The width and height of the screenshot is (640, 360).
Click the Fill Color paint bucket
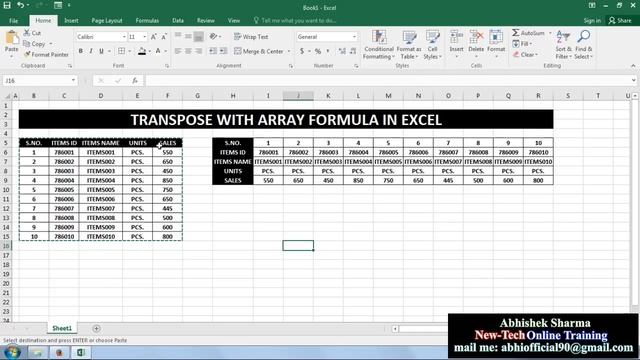(142, 51)
